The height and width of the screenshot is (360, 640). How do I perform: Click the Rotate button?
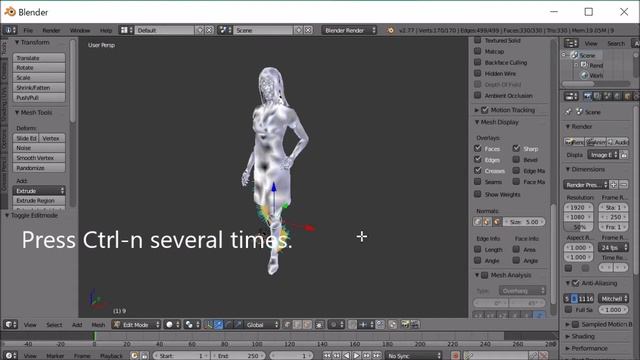tap(39, 68)
